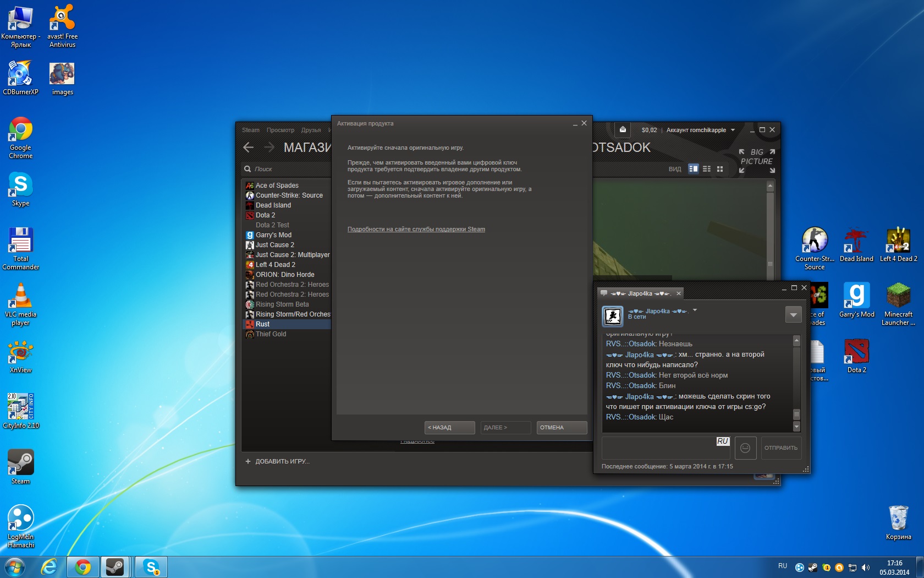This screenshot has height=578, width=924.
Task: Switch to detail view icon
Action: (693, 169)
